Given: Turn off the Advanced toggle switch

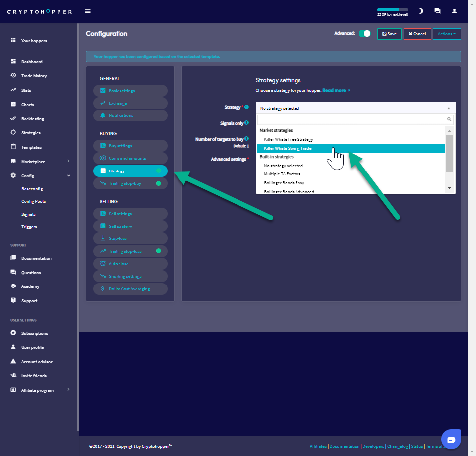Looking at the screenshot, I should [x=365, y=34].
